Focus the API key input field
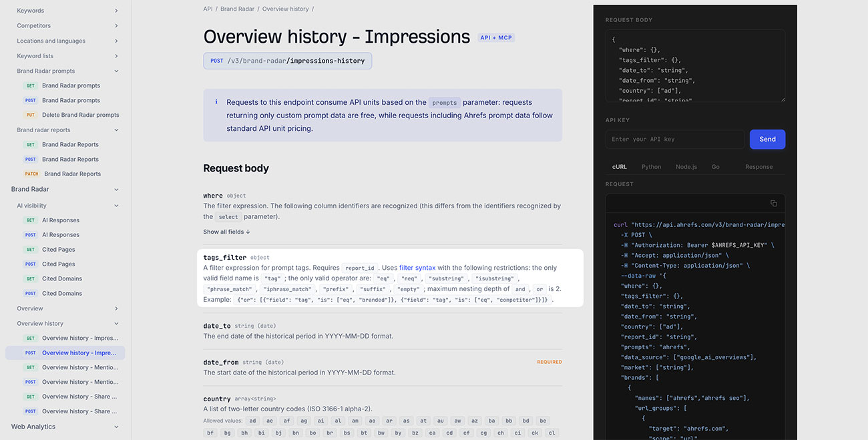Screen dimensions: 868x440 click(x=675, y=139)
